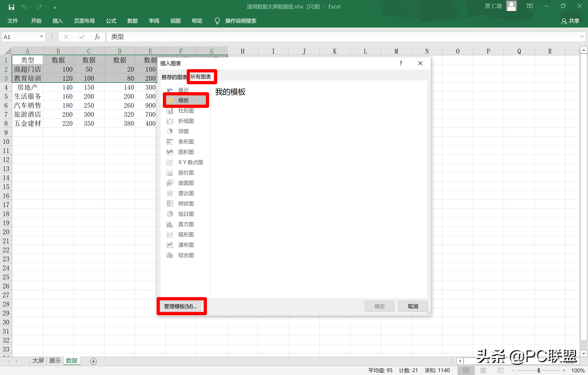Click the insert function fx icon
The image size is (588, 375).
(97, 37)
